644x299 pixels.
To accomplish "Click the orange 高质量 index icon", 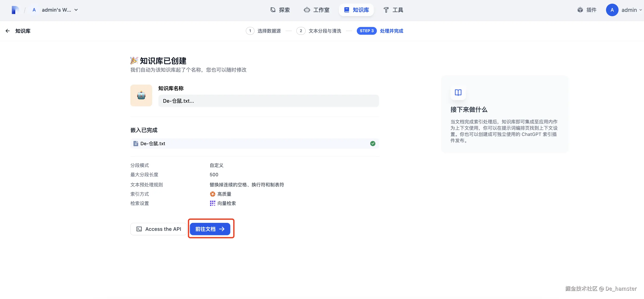I will click(213, 194).
